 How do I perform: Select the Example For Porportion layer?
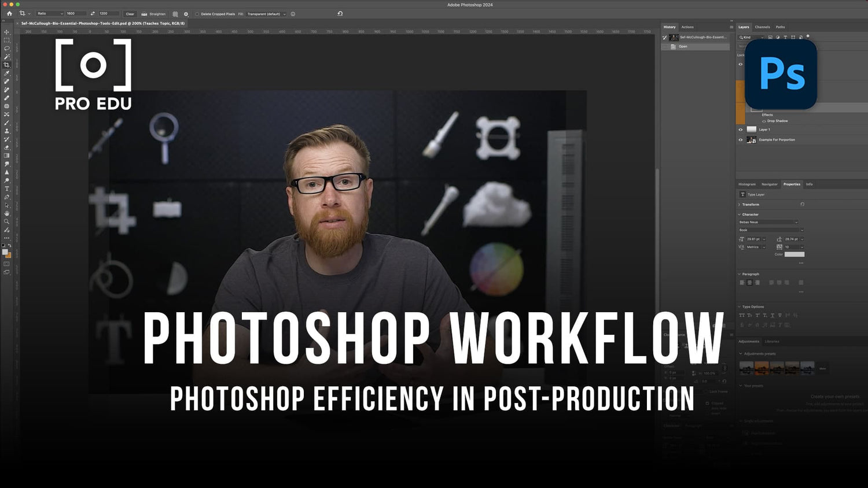(x=777, y=139)
